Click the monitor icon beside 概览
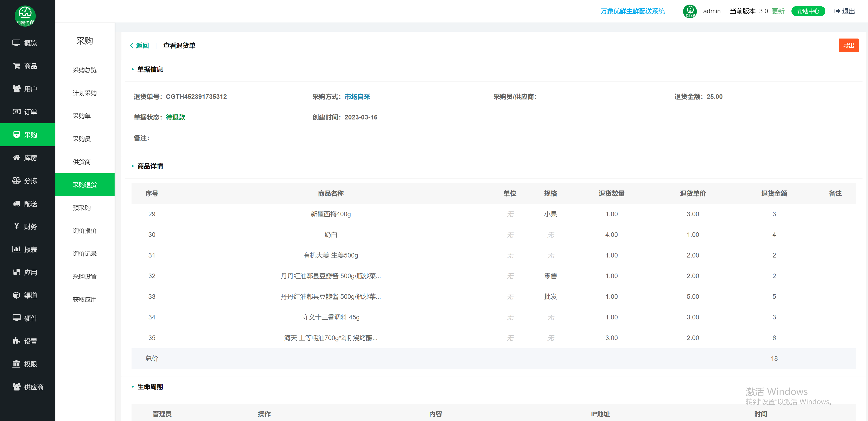Screen dimensions: 868x421 [x=16, y=43]
